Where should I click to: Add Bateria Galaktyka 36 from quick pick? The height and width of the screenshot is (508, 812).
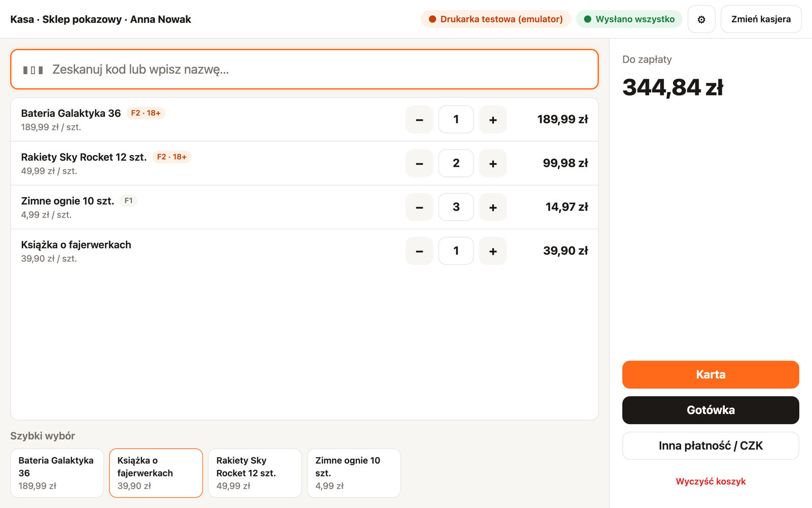tap(57, 473)
